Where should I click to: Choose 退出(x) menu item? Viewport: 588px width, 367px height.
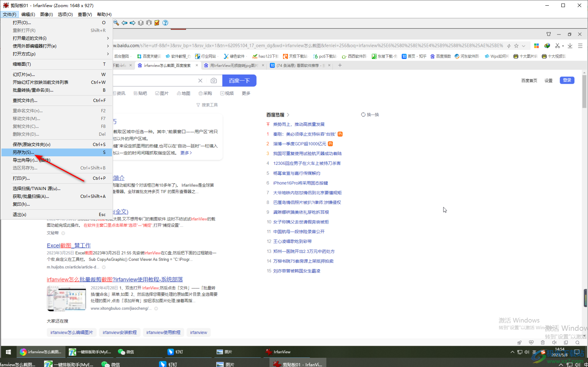pyautogui.click(x=57, y=214)
